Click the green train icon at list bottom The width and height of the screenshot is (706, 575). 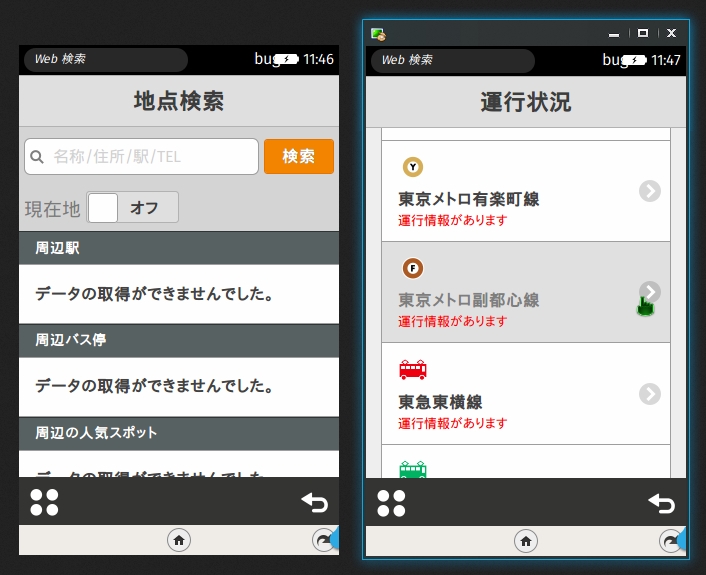(x=413, y=469)
